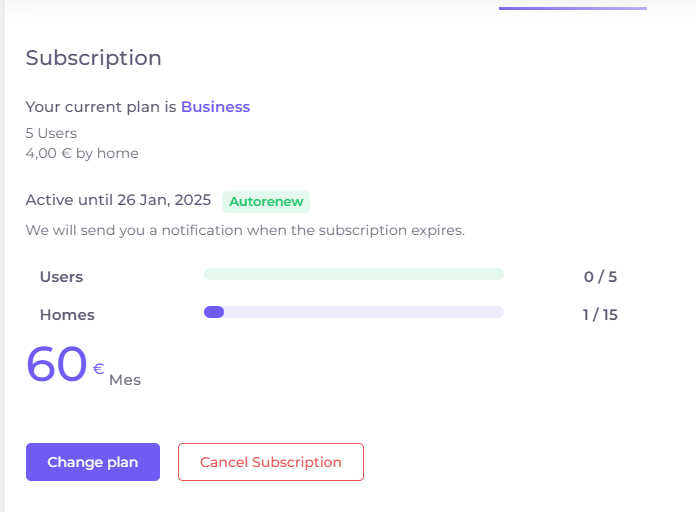Click the Users usage progress bar
696x512 pixels.
353,274
